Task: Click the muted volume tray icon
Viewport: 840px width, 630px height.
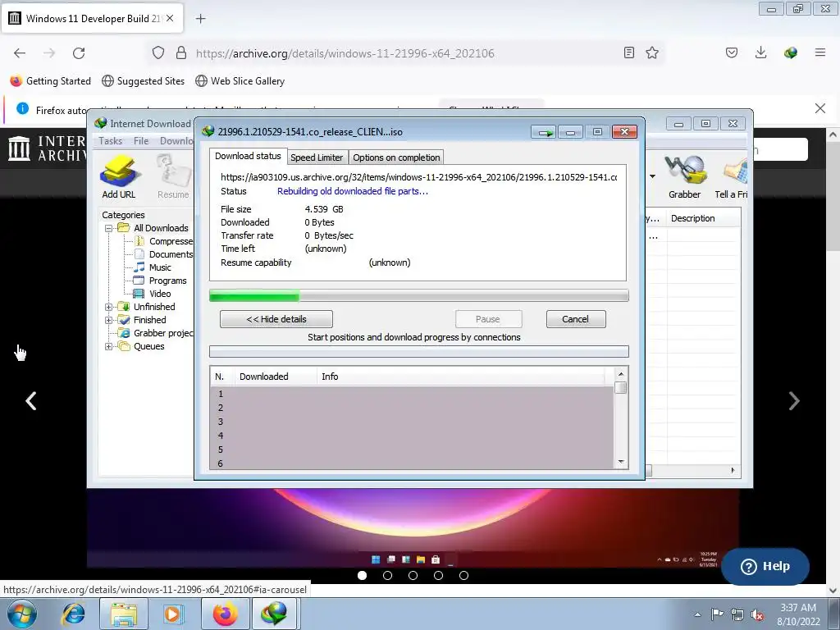Action: 757,615
